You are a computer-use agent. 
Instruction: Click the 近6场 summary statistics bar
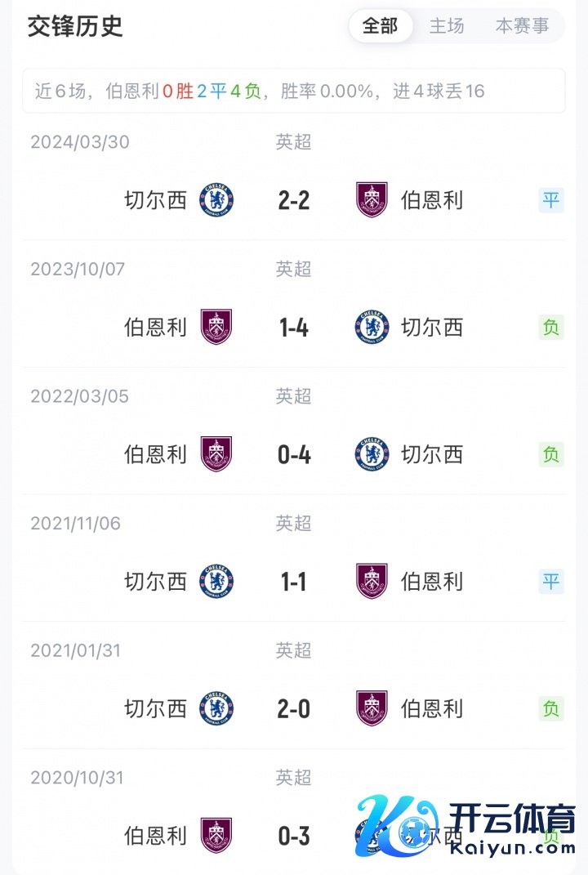293,91
